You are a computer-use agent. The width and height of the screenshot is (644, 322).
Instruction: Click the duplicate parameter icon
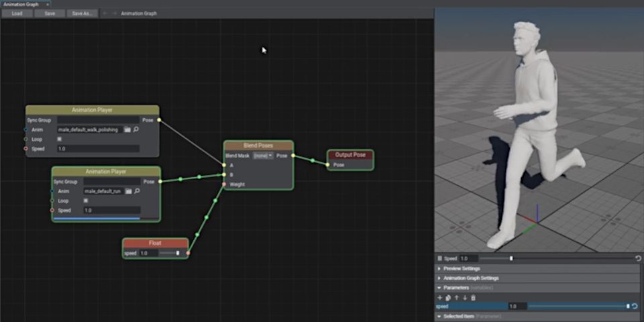tap(448, 297)
